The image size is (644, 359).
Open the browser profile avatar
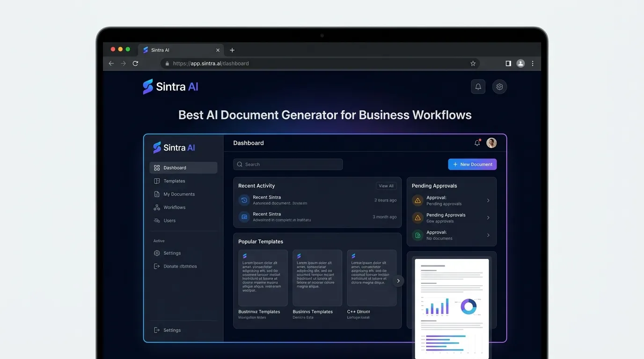(x=520, y=64)
